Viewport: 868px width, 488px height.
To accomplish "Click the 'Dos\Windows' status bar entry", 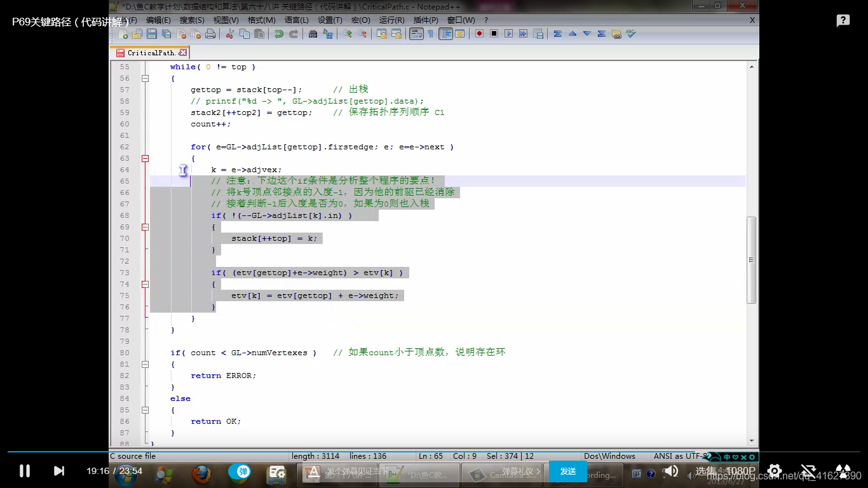I will tap(609, 456).
